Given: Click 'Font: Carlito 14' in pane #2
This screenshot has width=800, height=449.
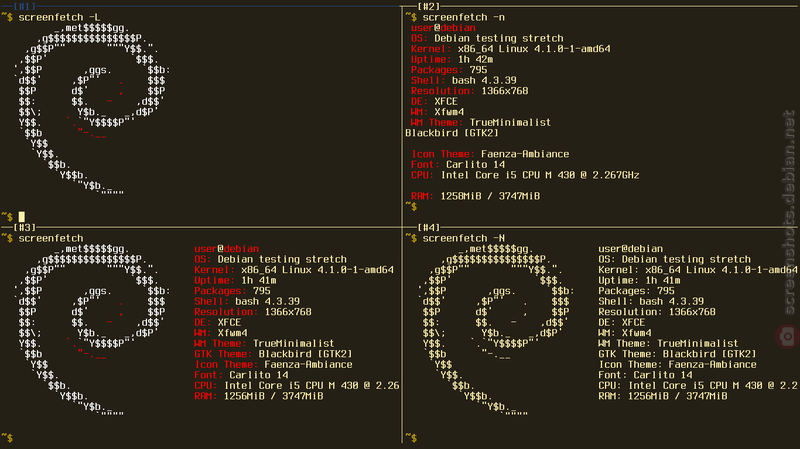Looking at the screenshot, I should tap(458, 164).
